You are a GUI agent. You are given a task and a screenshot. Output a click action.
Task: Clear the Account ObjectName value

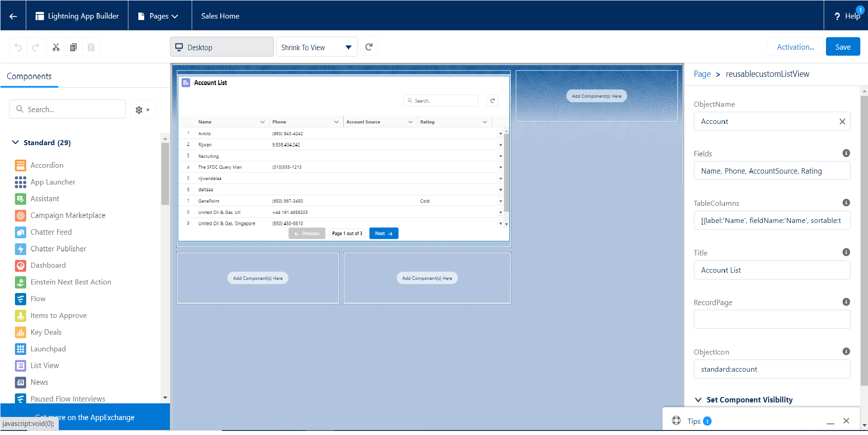(x=842, y=122)
